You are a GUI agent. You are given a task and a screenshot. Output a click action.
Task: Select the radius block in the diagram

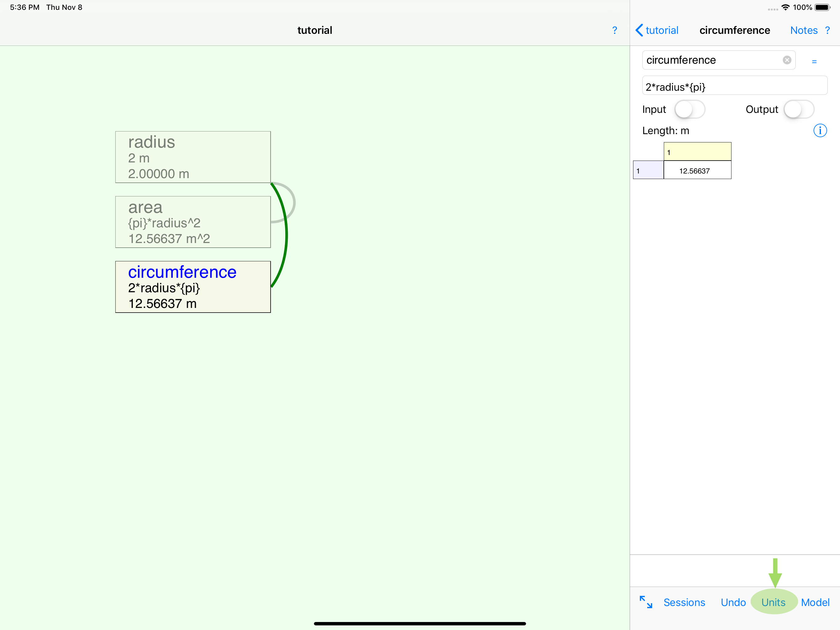pyautogui.click(x=193, y=157)
